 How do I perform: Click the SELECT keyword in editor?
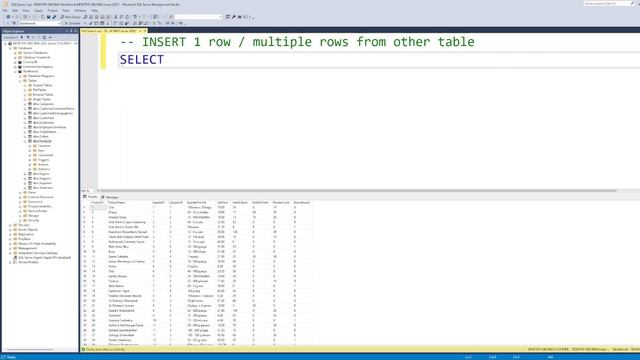coord(142,60)
